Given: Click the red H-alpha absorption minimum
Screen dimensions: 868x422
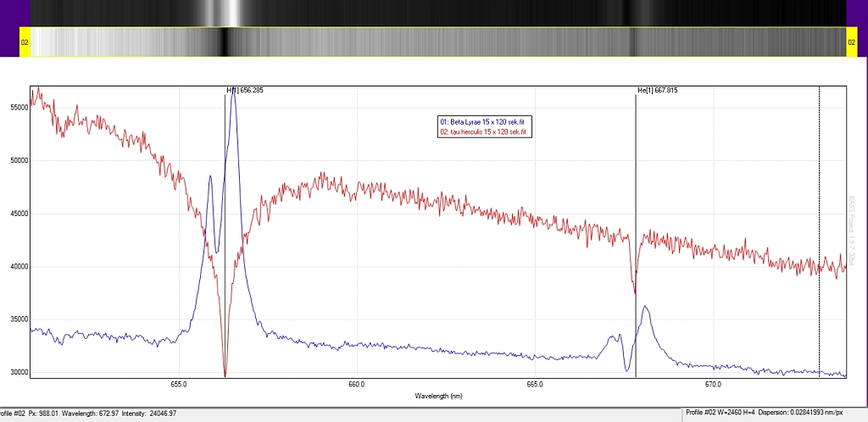Looking at the screenshot, I should [x=225, y=373].
